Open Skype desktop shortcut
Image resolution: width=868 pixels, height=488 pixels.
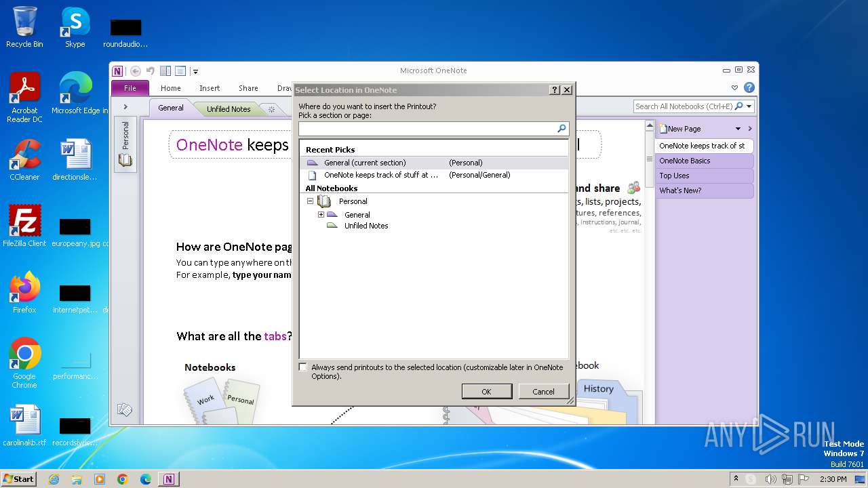75,27
